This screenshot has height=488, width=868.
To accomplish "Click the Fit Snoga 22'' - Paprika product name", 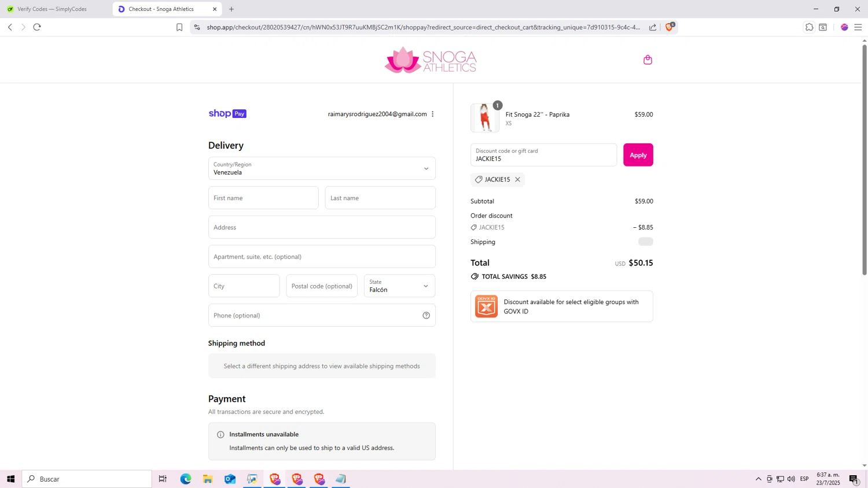I will [538, 114].
